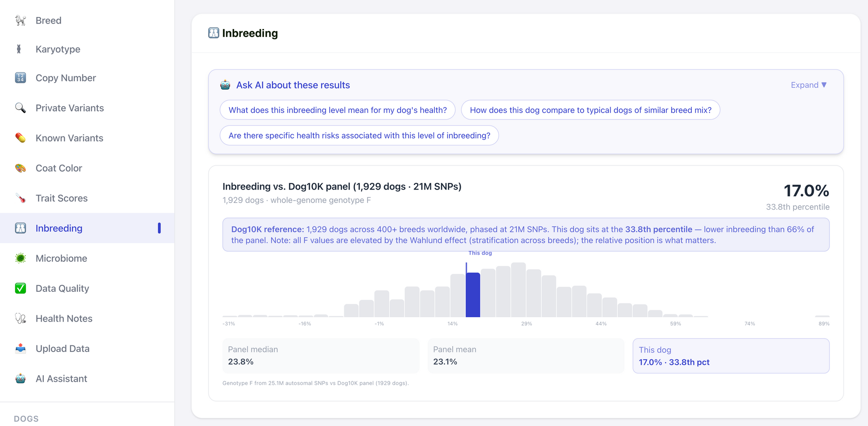Click the Private Variants magnifier icon

pos(20,108)
